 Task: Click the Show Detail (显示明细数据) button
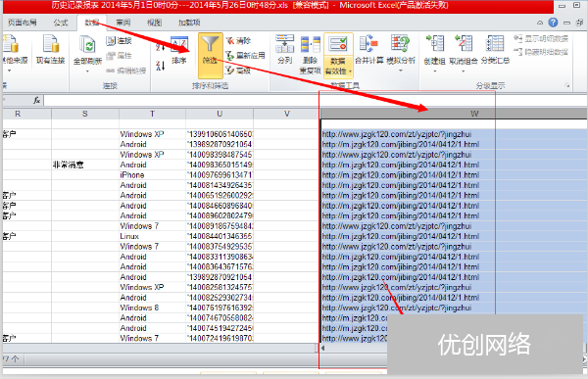[541, 38]
